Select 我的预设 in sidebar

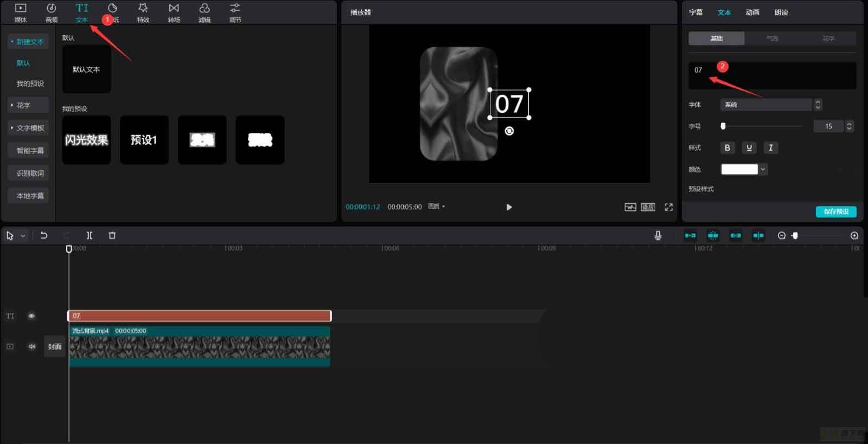pos(30,83)
